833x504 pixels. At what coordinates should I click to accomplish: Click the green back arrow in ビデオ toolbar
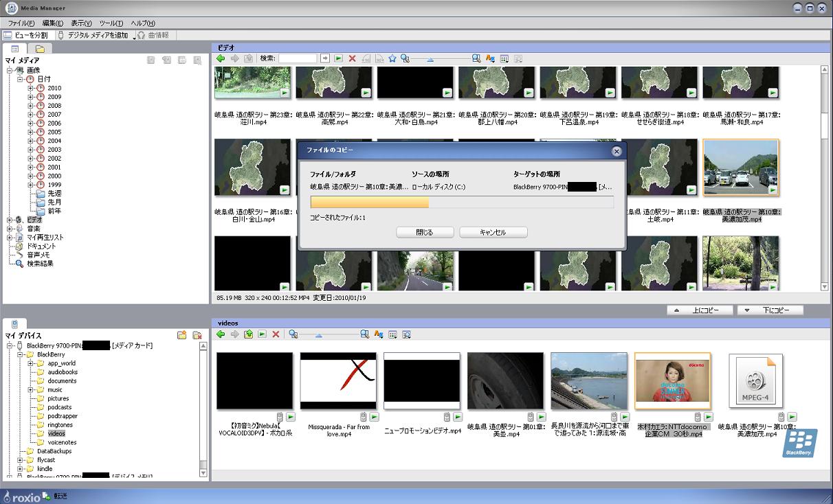[x=220, y=59]
